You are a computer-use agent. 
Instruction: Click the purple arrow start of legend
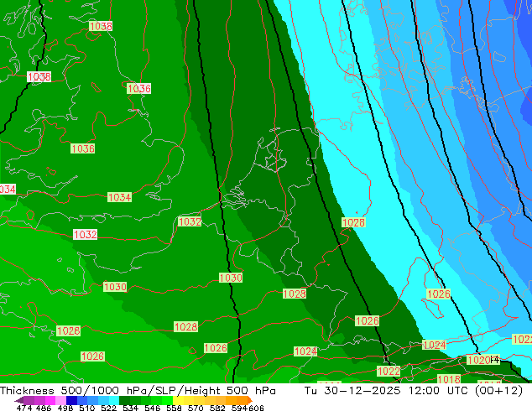(x=19, y=400)
